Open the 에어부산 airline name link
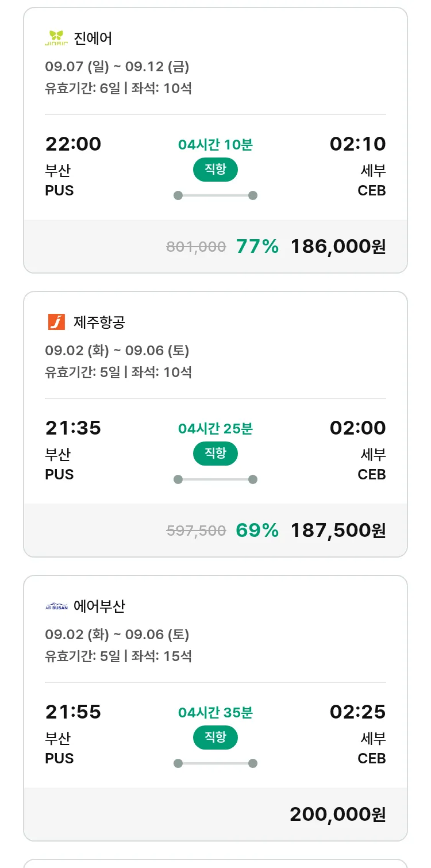This screenshot has width=431, height=868. point(99,606)
